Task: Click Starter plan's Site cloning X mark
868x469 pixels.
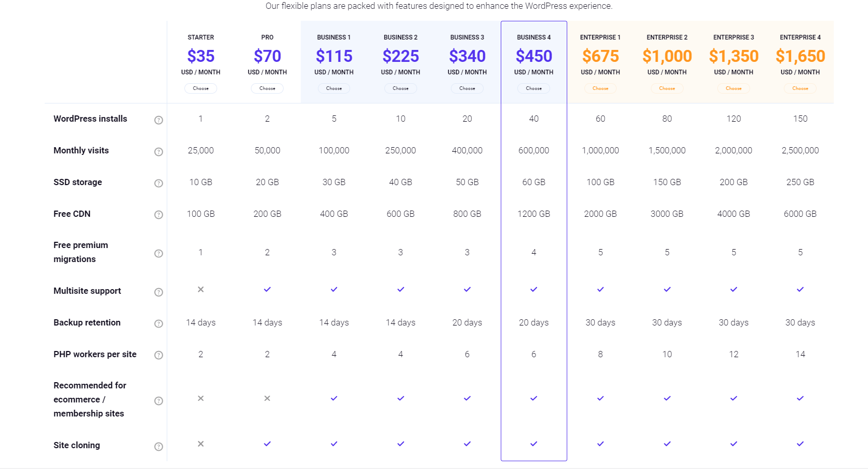Action: [201, 444]
